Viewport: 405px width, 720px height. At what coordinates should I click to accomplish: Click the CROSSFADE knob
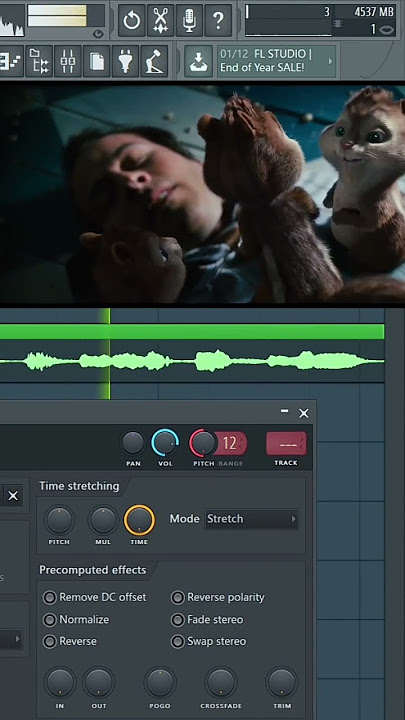221,682
